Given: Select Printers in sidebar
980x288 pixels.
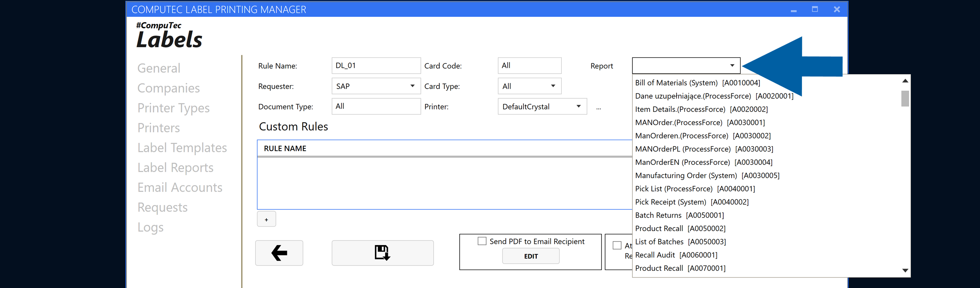Looking at the screenshot, I should pos(158,128).
